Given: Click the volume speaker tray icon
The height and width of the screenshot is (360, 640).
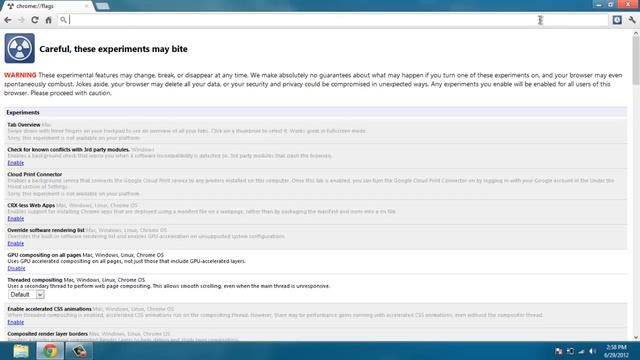Looking at the screenshot, I should [592, 351].
